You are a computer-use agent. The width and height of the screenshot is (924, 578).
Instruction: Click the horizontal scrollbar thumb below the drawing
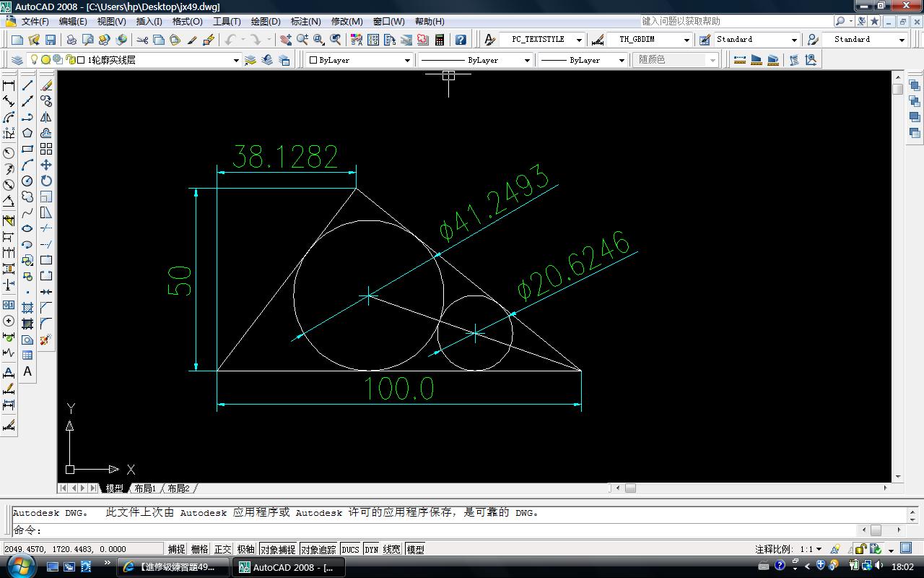(x=630, y=488)
